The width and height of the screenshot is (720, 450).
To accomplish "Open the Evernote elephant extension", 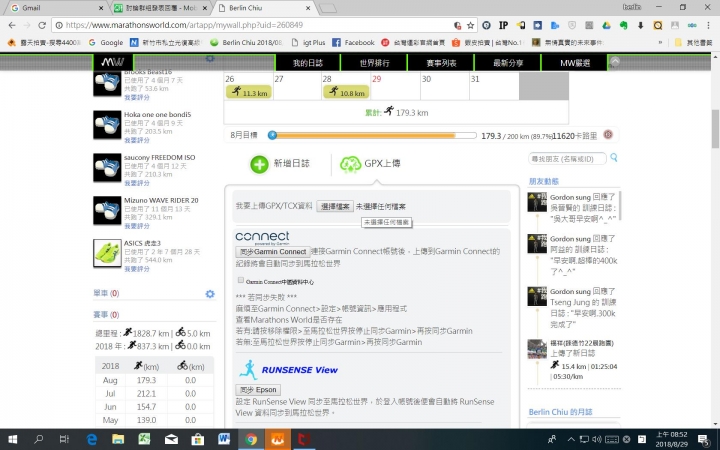I will click(x=623, y=25).
